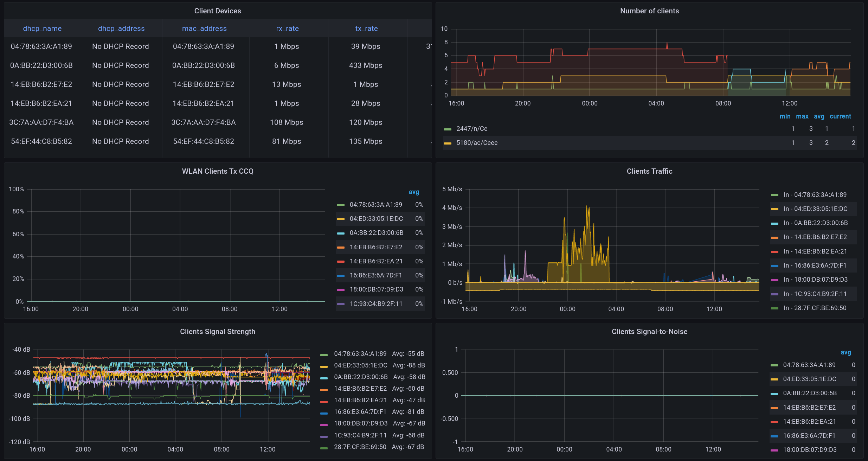
Task: Sort table by mac_address column header
Action: click(204, 28)
